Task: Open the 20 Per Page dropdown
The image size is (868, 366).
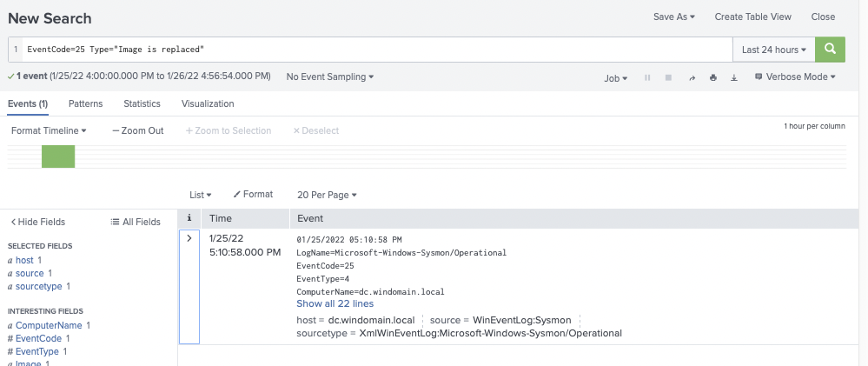Action: click(327, 195)
